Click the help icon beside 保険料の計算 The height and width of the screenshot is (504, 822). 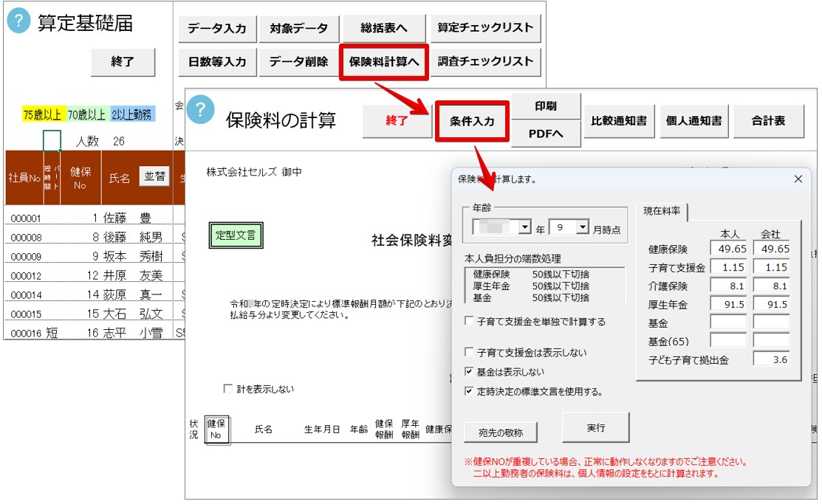pos(200,109)
